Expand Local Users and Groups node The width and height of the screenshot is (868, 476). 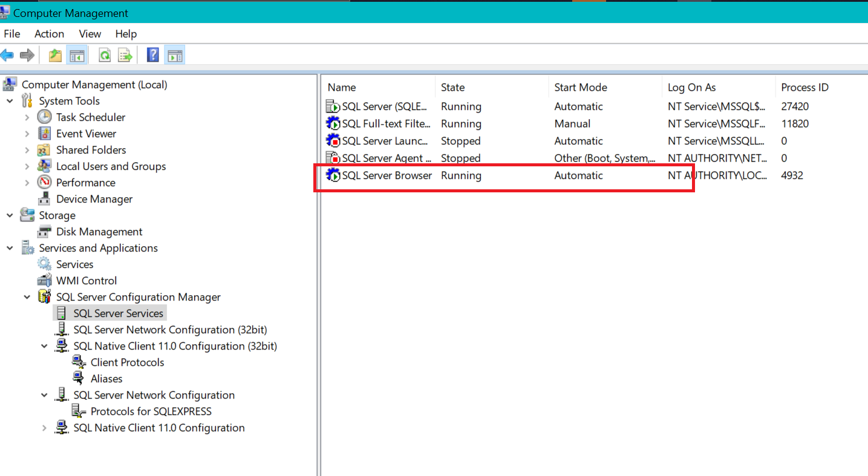(x=27, y=166)
